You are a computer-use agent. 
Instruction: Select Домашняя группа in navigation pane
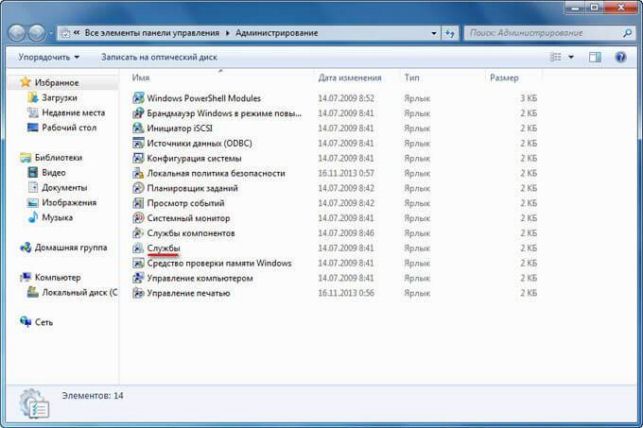(71, 247)
